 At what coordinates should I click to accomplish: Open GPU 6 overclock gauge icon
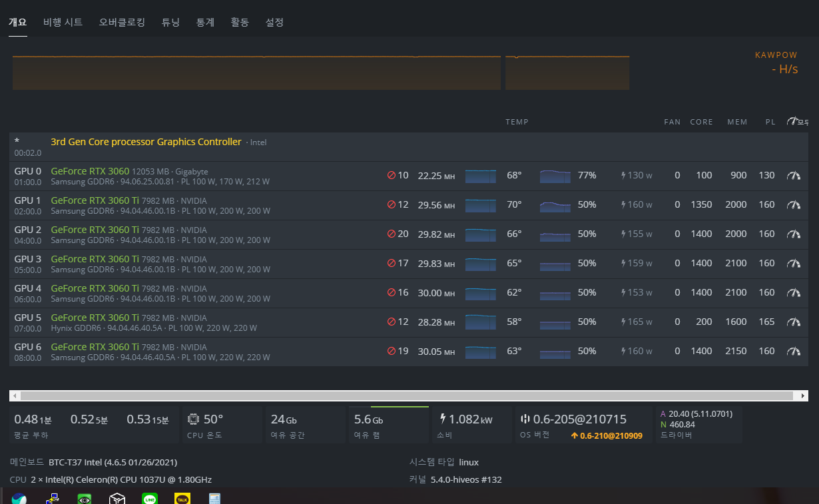pos(793,352)
